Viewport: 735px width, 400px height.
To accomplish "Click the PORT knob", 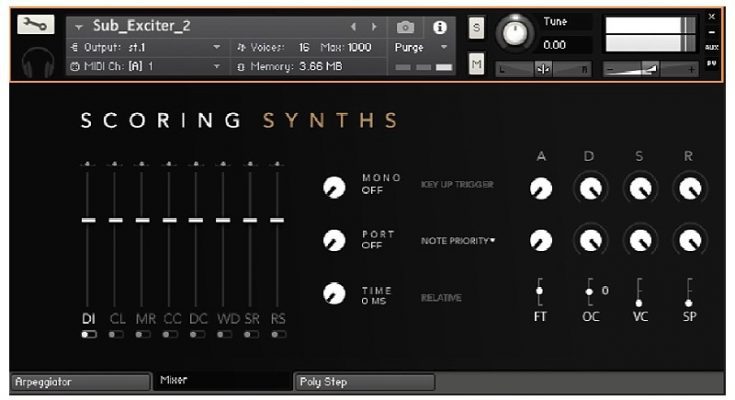I will click(334, 240).
